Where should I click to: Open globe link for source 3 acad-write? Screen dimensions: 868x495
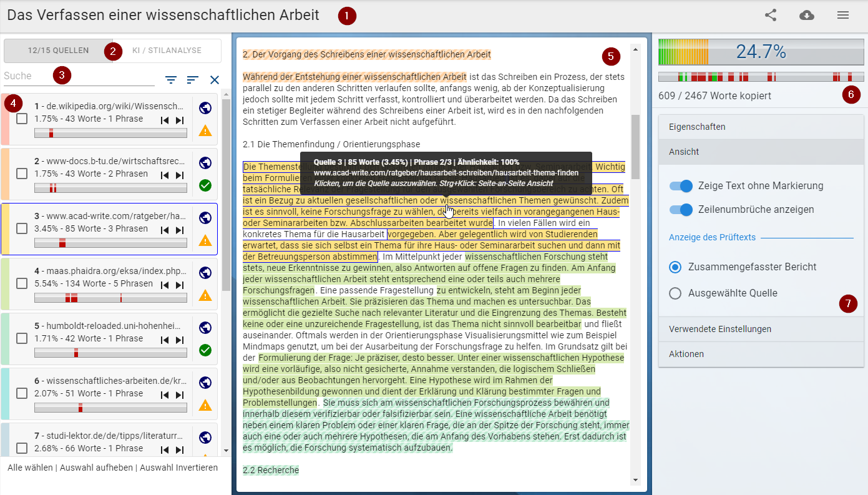coord(205,218)
